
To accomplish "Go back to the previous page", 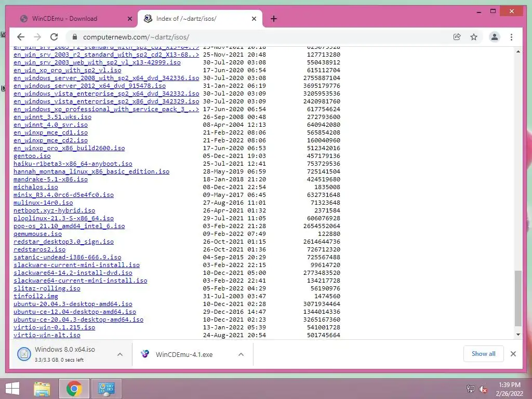I will tap(21, 37).
